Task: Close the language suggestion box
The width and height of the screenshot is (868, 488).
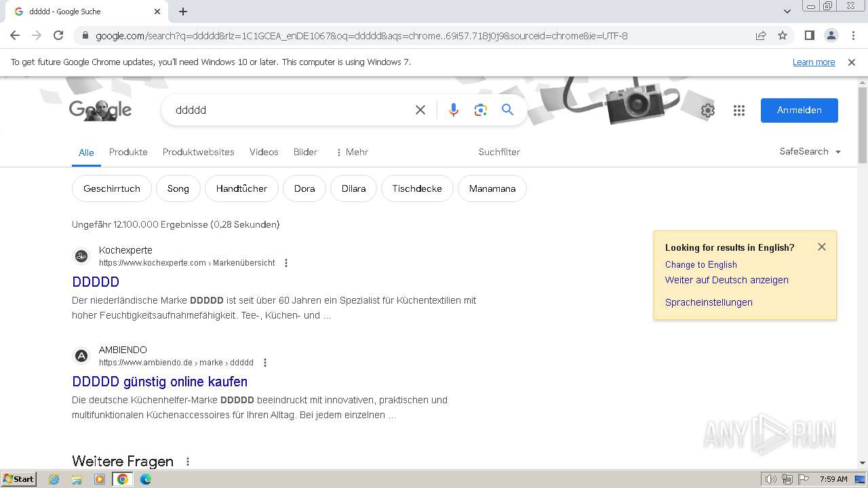Action: pos(822,247)
